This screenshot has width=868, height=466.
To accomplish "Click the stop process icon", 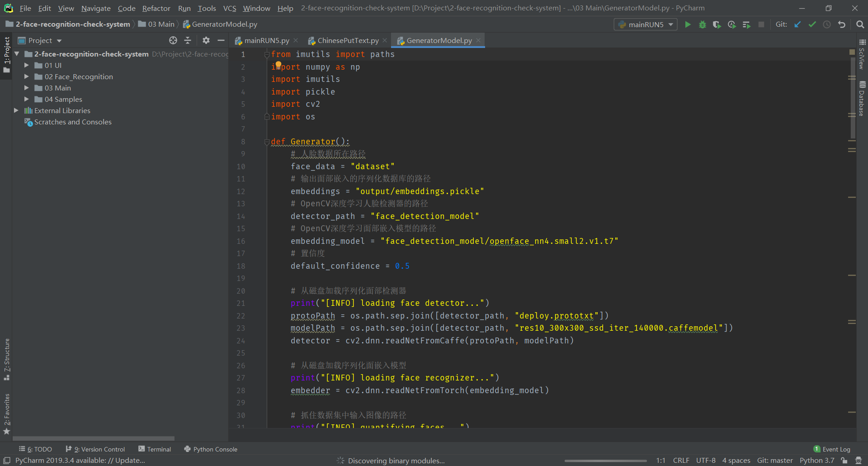I will pos(761,24).
